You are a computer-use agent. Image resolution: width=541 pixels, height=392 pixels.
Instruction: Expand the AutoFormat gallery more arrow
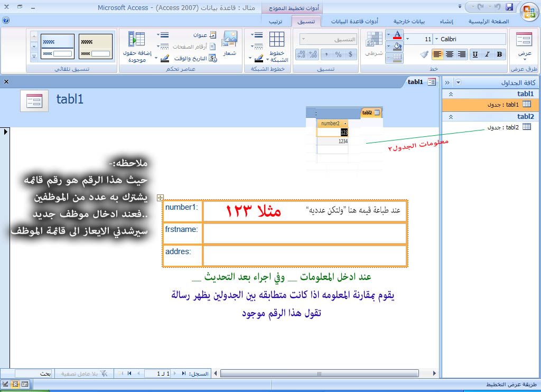pos(34,56)
